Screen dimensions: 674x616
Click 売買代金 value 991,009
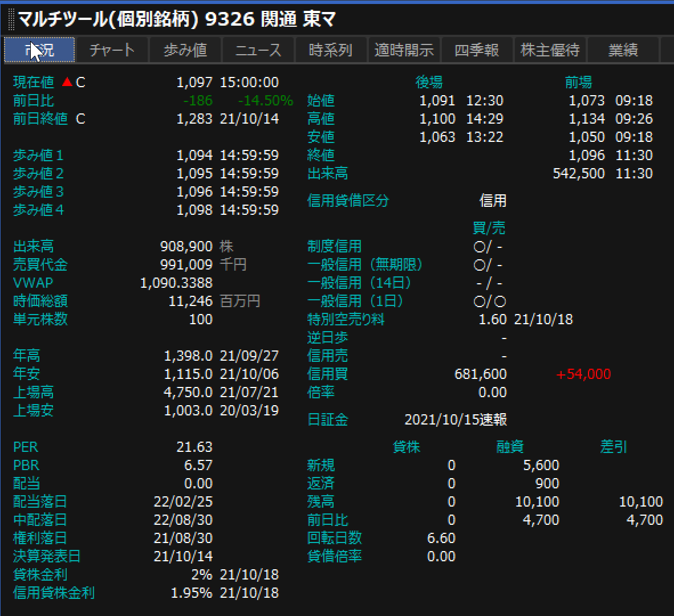tap(186, 264)
